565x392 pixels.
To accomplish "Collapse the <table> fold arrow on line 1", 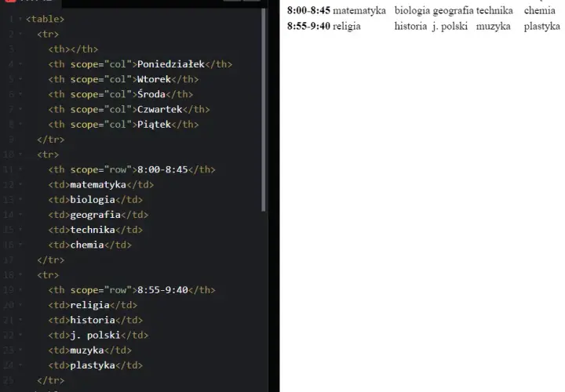I will [x=20, y=19].
